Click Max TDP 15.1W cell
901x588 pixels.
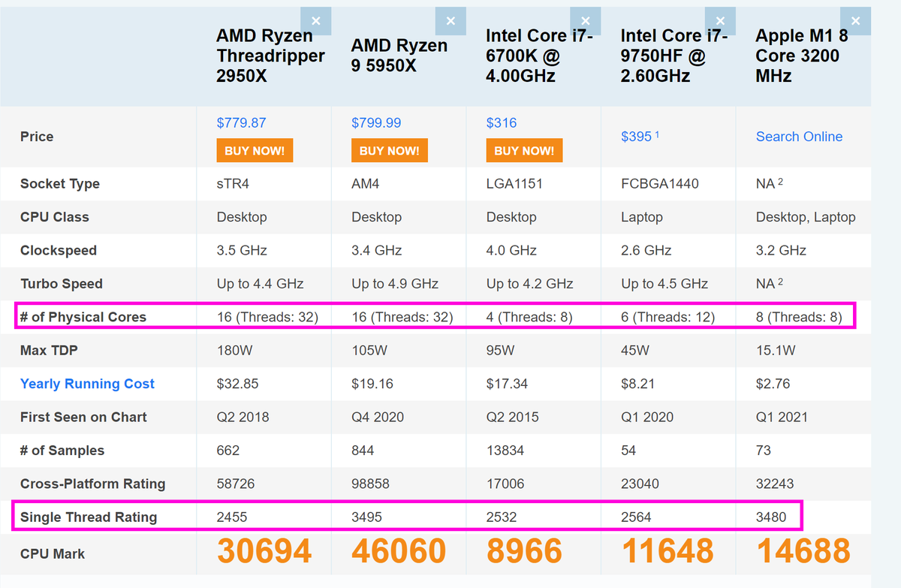click(x=776, y=351)
